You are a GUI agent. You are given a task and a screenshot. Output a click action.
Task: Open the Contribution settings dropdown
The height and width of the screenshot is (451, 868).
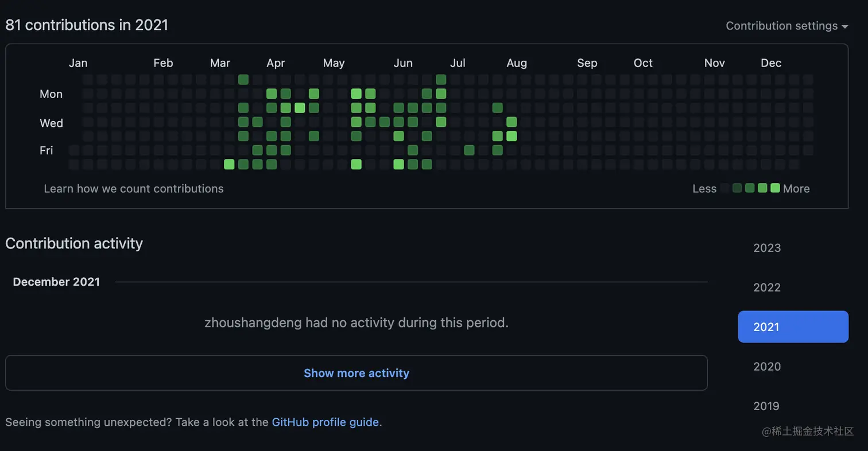click(786, 26)
